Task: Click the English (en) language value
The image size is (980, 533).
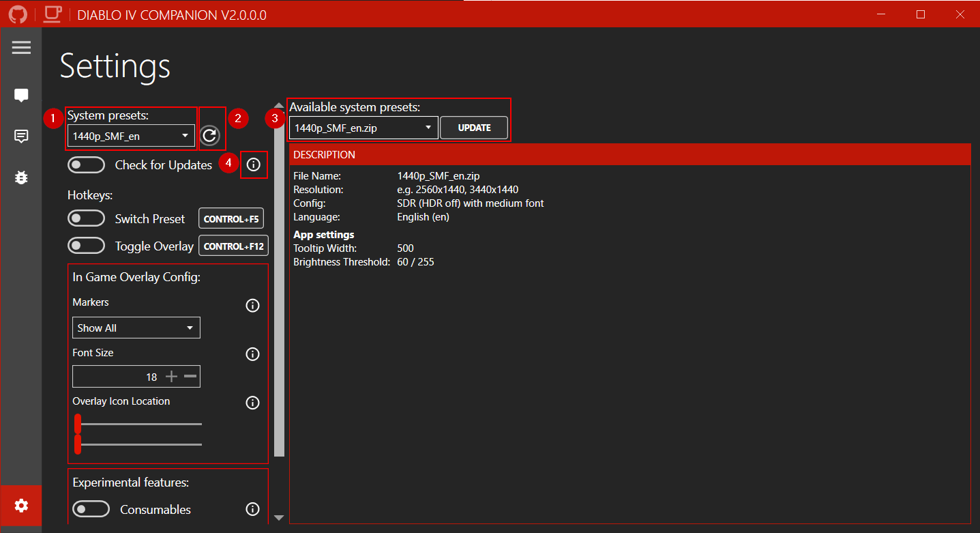Action: (x=424, y=217)
